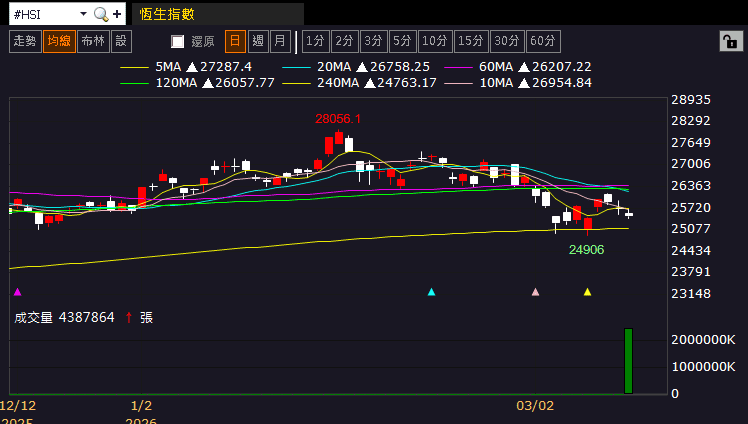
Task: Click the 240MA legend line swatch
Action: click(x=296, y=83)
